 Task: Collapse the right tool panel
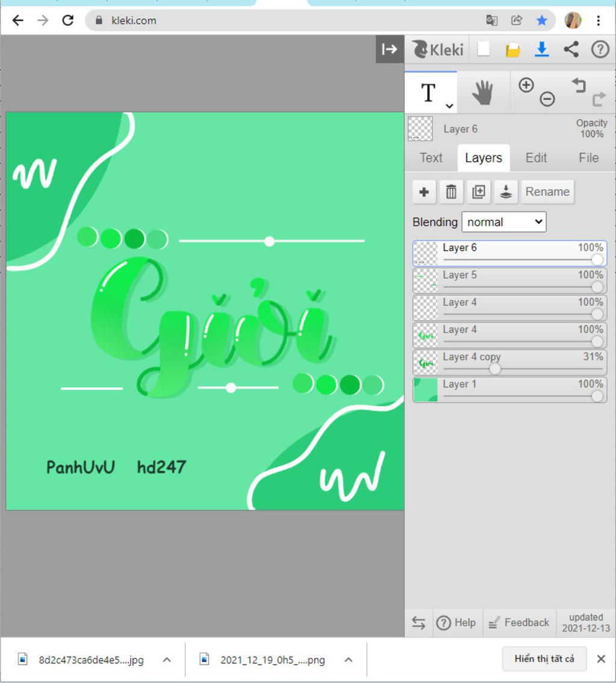pos(390,49)
